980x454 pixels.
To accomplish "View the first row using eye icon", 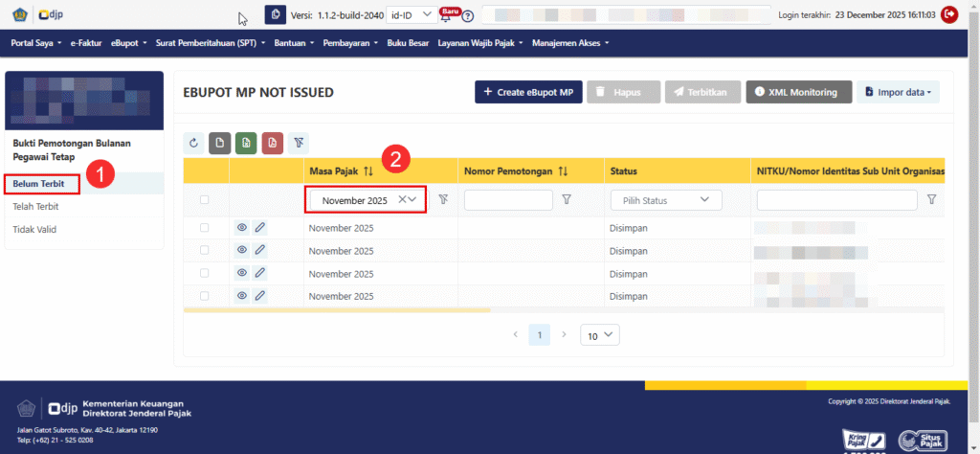I will click(242, 228).
